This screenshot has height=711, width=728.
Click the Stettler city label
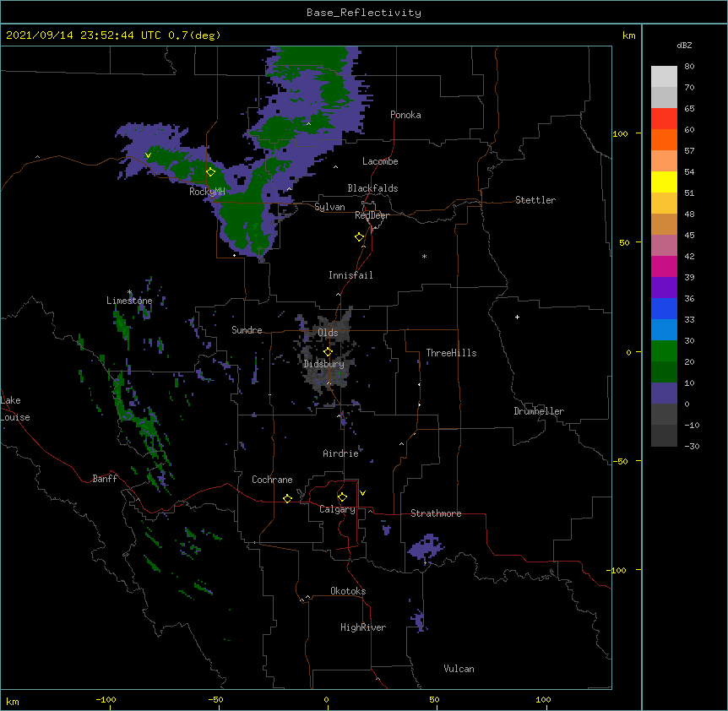click(535, 200)
